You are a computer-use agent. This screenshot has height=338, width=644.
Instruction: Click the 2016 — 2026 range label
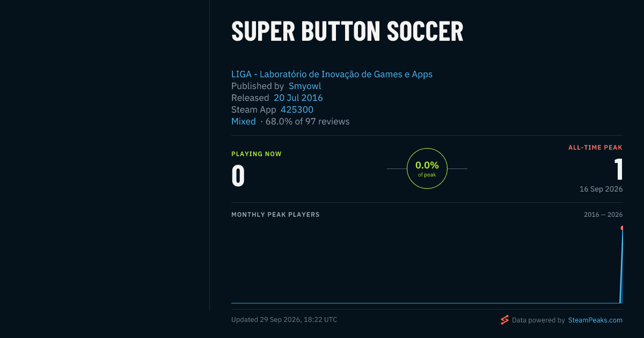point(603,215)
